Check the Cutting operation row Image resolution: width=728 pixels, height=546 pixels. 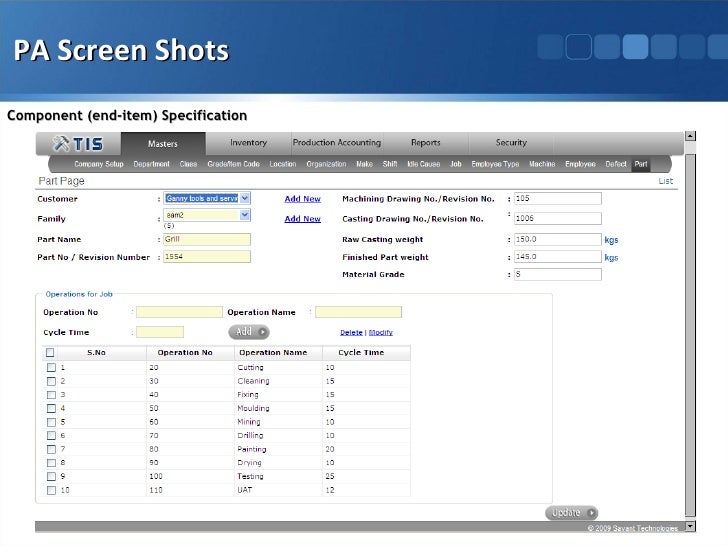pos(51,368)
